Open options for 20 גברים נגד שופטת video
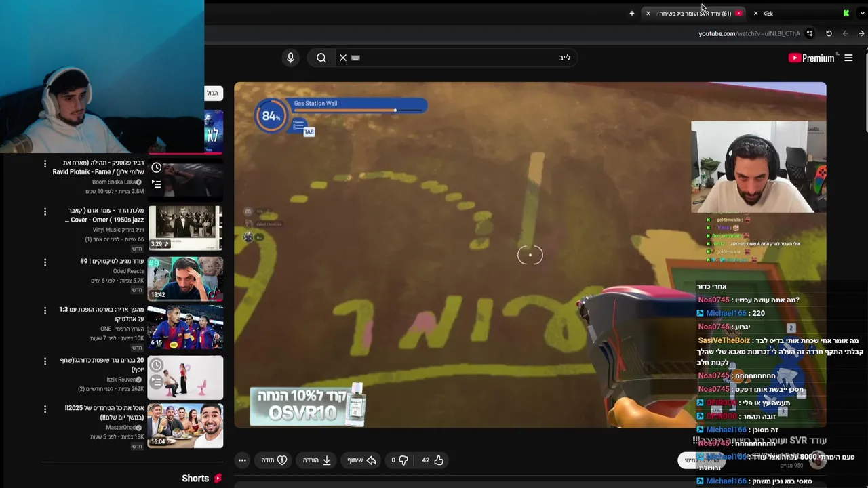 (45, 361)
